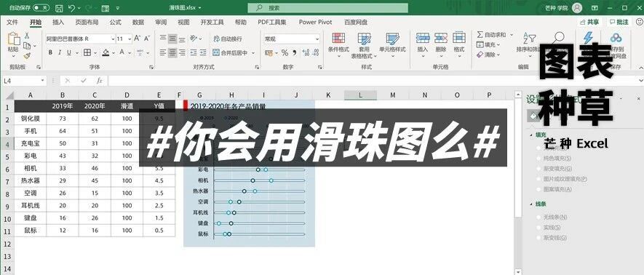This screenshot has width=644, height=275.
Task: Click the Percent Style icon
Action: click(x=285, y=53)
